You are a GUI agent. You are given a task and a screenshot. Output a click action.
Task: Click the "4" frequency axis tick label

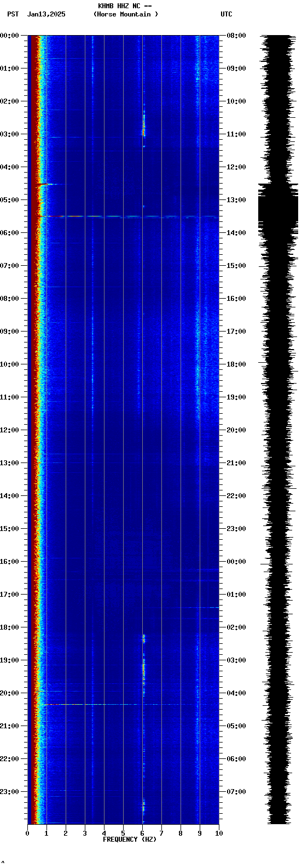pyautogui.click(x=104, y=833)
